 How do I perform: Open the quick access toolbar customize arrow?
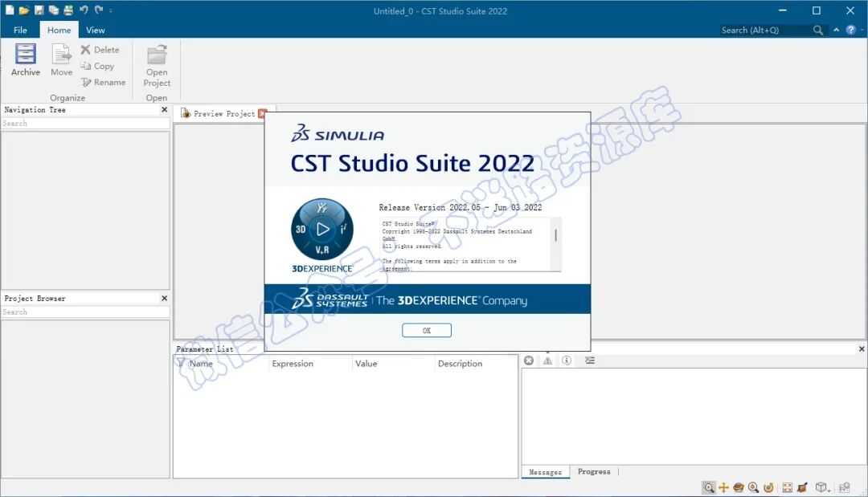tap(111, 10)
